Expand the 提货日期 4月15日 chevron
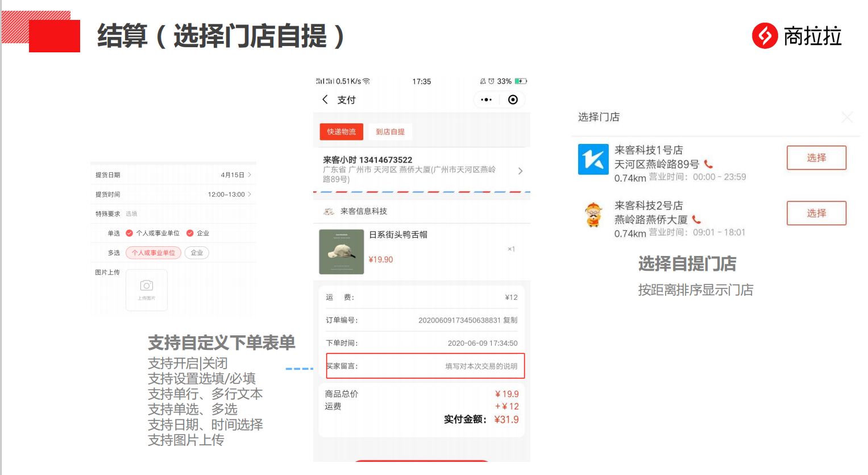Image resolution: width=868 pixels, height=475 pixels. click(x=250, y=175)
